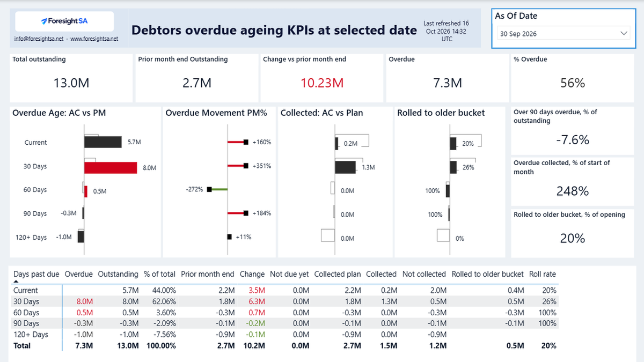Sort table by Not due yet header

pos(289,274)
